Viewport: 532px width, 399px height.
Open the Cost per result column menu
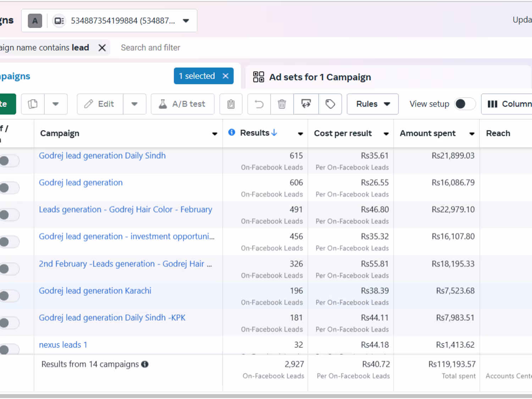(386, 134)
